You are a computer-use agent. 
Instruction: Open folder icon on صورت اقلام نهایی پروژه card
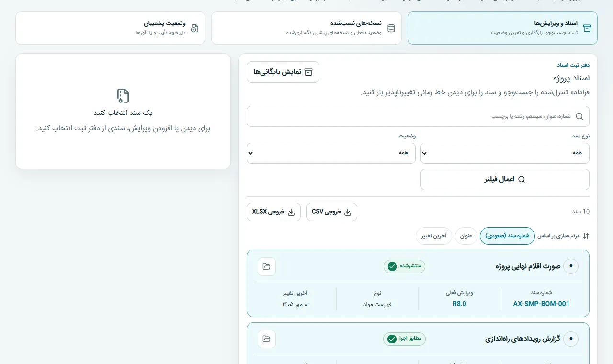point(267,266)
